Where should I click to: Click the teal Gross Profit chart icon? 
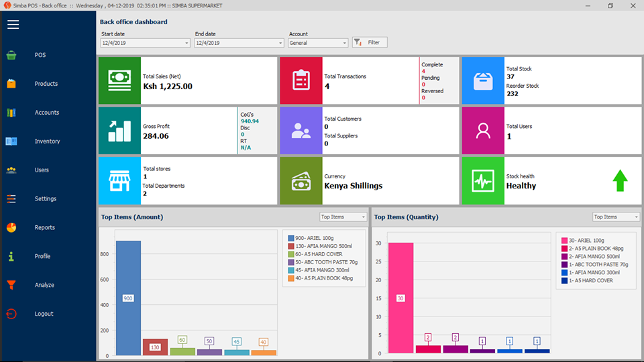(119, 131)
